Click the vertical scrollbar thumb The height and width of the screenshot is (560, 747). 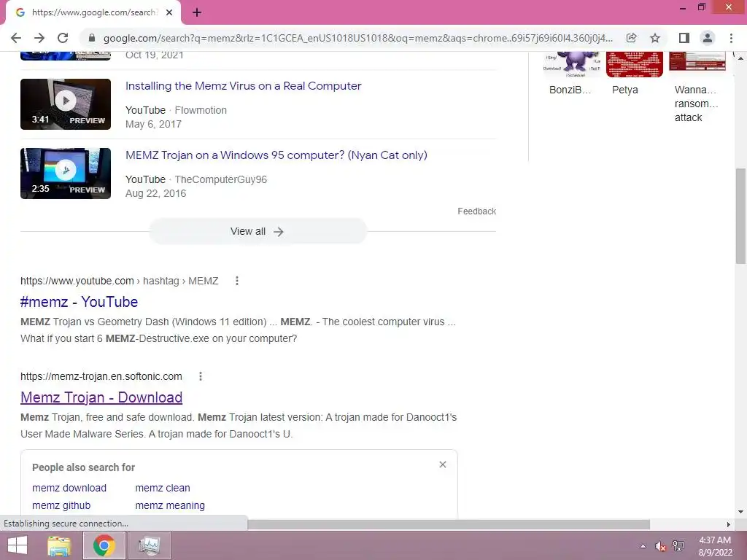click(x=740, y=215)
